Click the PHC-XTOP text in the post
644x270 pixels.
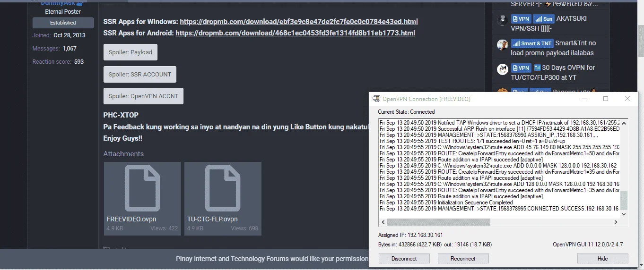pyautogui.click(x=121, y=115)
